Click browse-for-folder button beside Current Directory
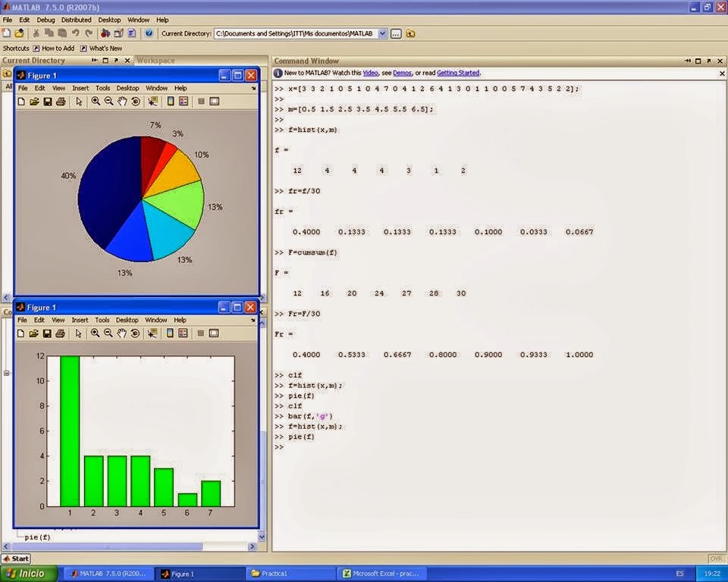 click(x=396, y=33)
